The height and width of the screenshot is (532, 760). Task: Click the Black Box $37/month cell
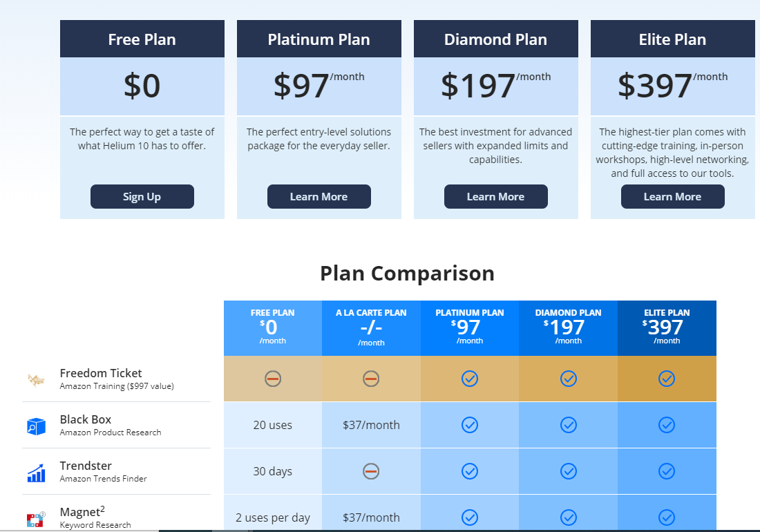[x=371, y=425]
